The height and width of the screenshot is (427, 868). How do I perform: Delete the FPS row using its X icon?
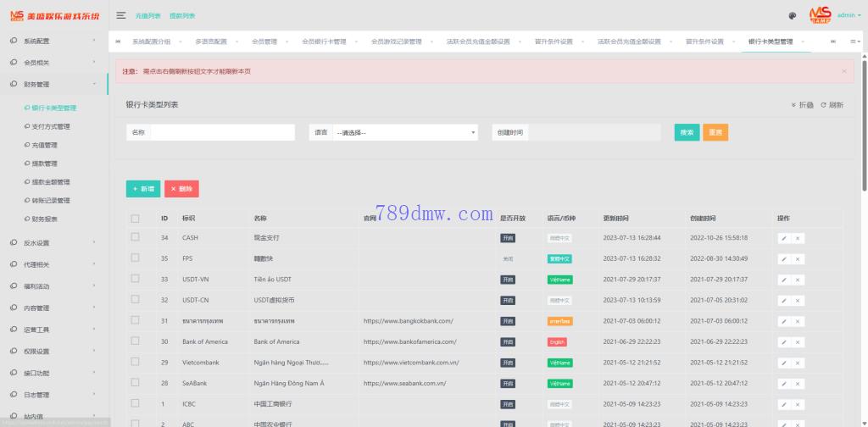click(798, 259)
